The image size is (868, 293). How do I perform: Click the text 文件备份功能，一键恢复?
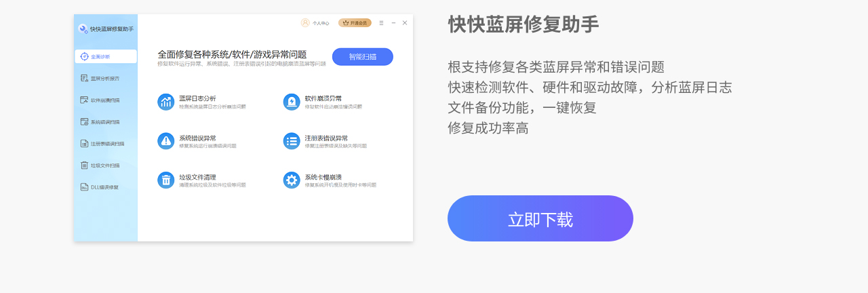(x=522, y=107)
